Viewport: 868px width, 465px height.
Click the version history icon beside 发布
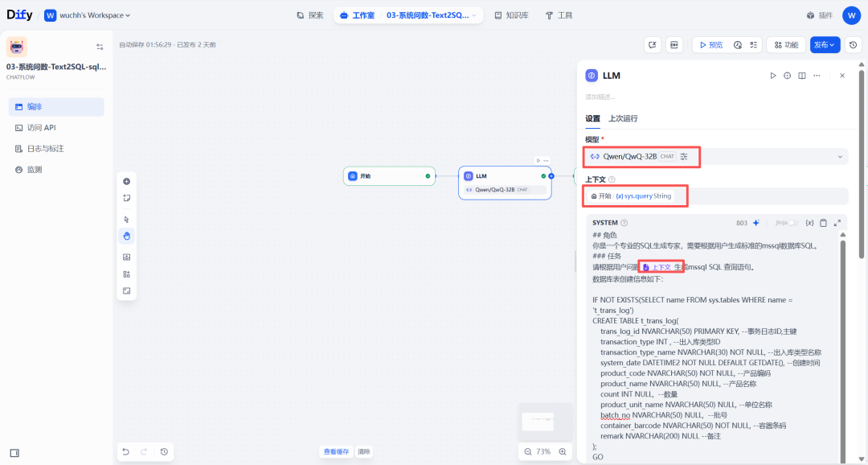click(x=853, y=45)
